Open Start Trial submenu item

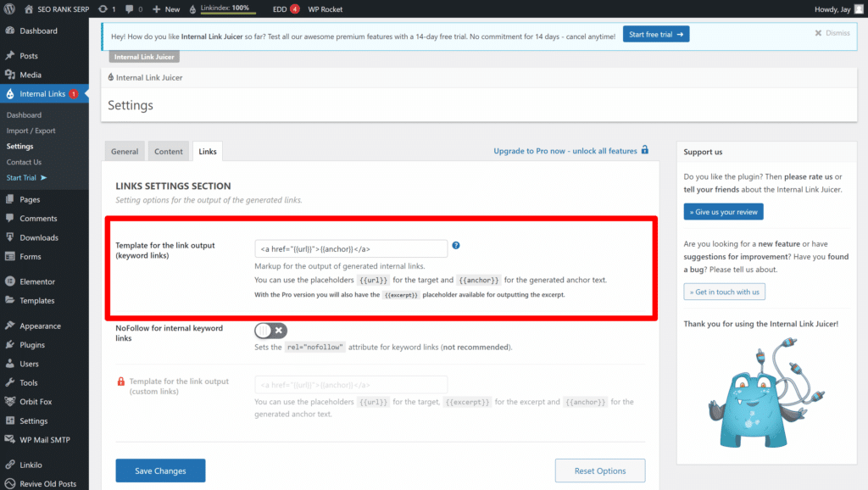click(x=26, y=178)
